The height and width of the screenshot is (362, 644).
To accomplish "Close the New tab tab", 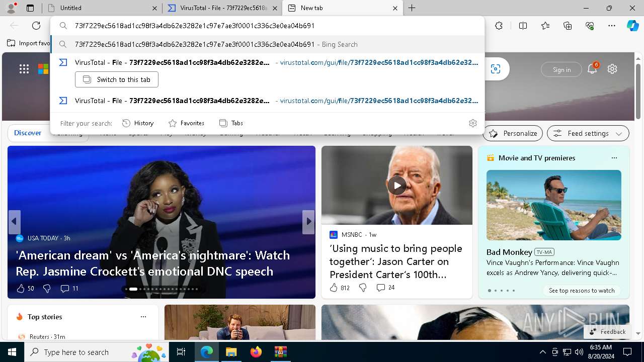I will coord(395,8).
